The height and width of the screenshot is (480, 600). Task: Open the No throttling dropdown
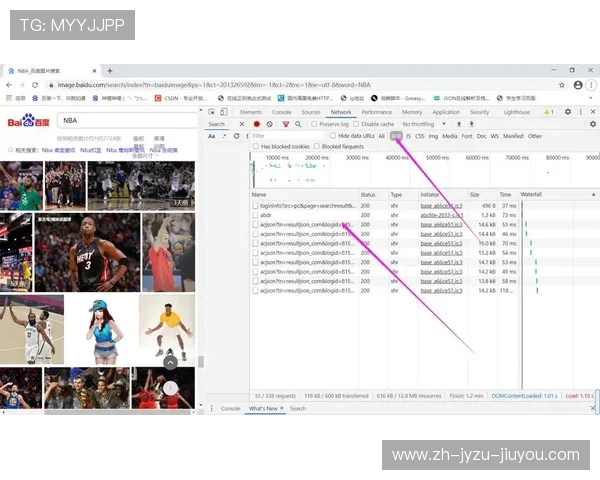click(x=424, y=124)
